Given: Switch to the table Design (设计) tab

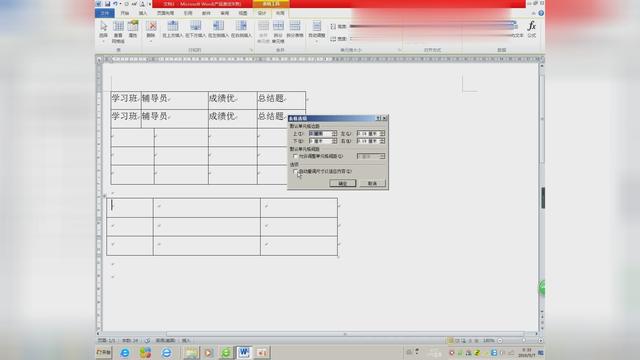Looking at the screenshot, I should click(262, 13).
